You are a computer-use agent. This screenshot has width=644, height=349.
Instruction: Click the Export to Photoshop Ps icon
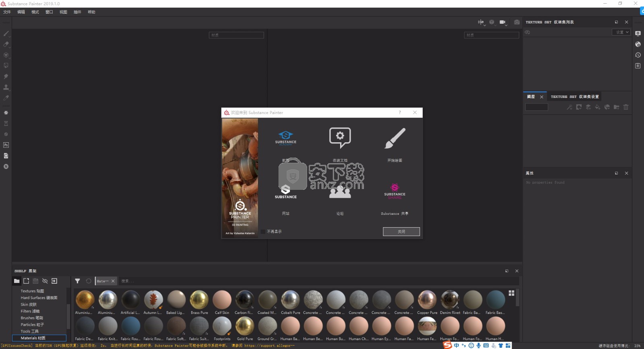[x=6, y=145]
